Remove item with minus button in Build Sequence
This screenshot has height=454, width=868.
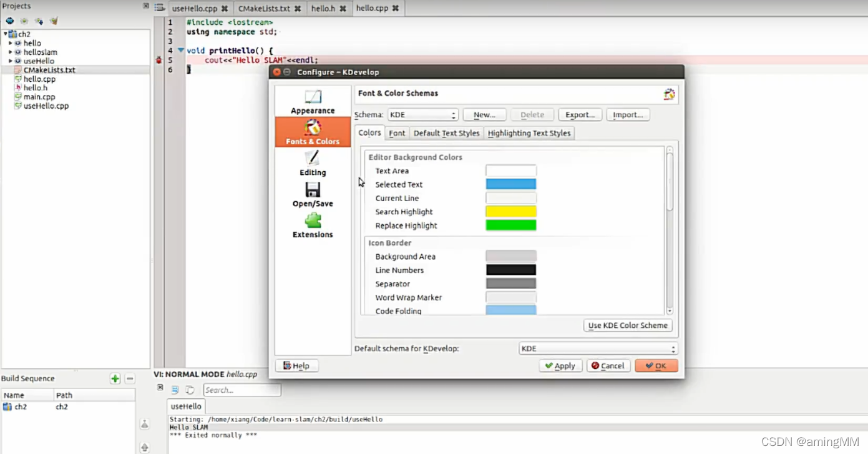pos(130,378)
